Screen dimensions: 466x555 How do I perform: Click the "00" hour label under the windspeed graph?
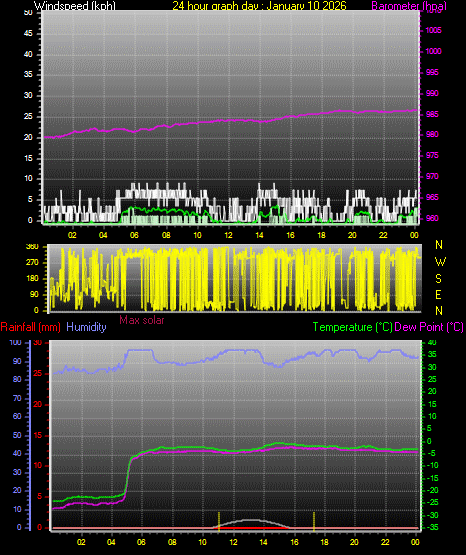pyautogui.click(x=414, y=235)
